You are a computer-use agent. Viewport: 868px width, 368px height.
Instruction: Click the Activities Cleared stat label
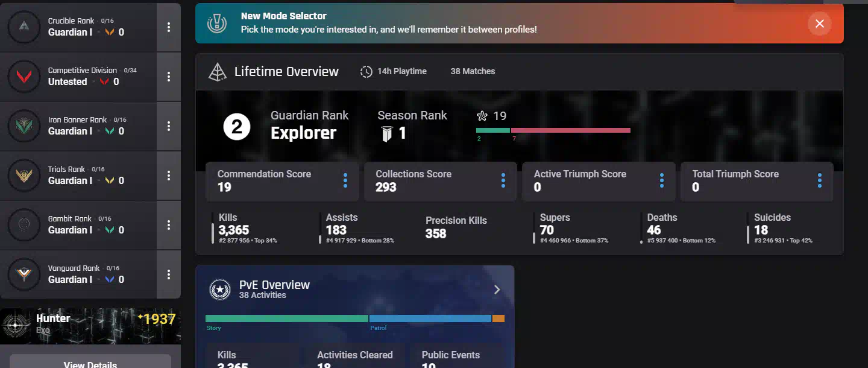tap(355, 355)
